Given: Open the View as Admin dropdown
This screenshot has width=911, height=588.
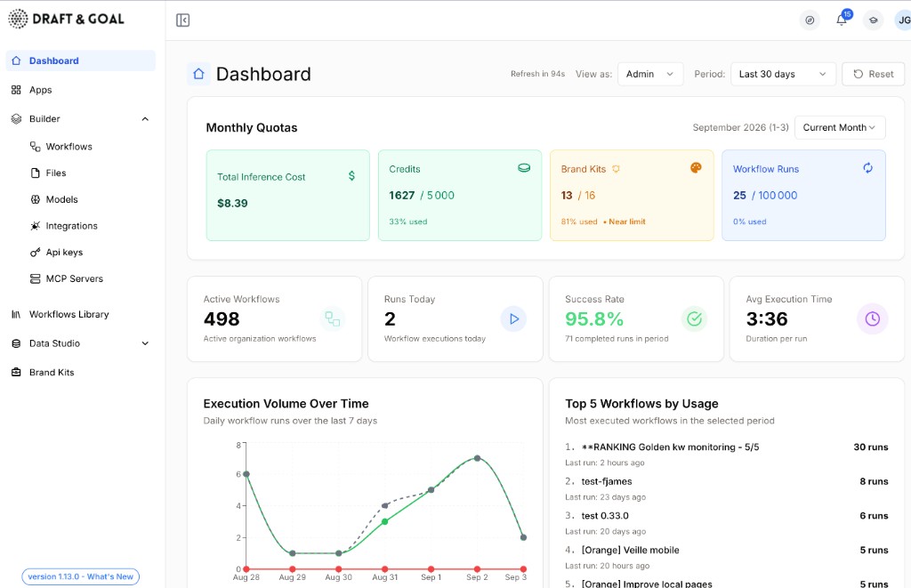Looking at the screenshot, I should [650, 74].
